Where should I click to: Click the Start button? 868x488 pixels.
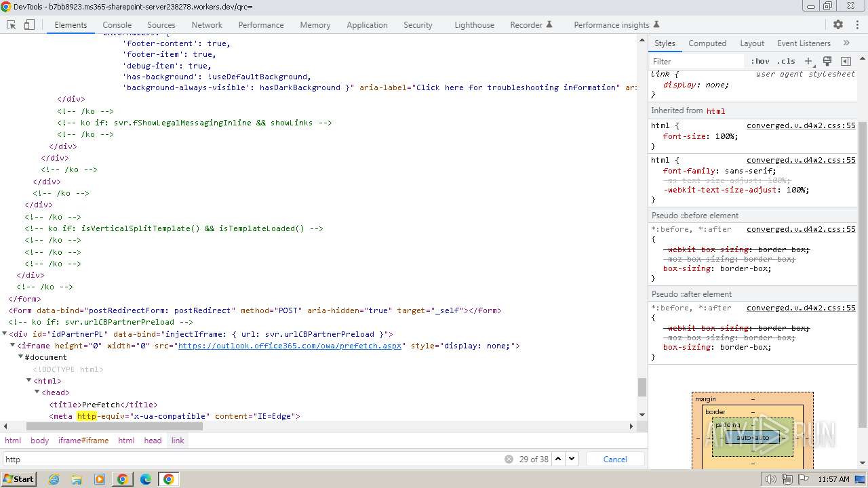click(x=18, y=479)
